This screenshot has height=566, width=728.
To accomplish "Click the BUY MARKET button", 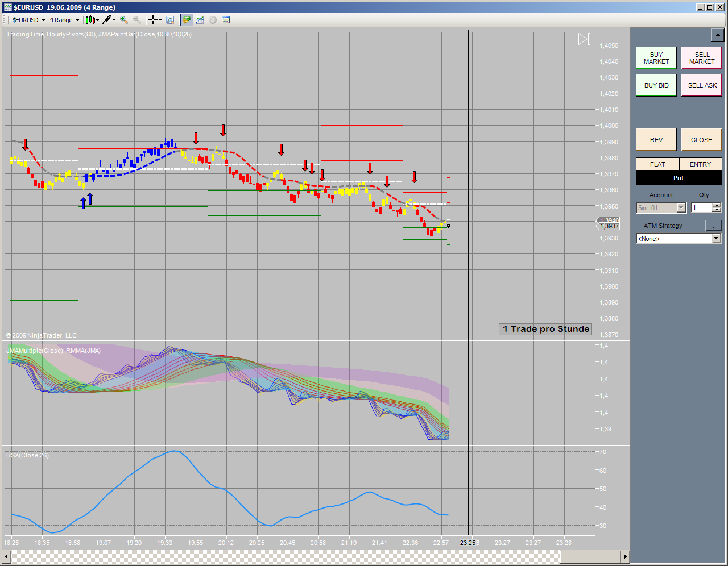I will (656, 58).
